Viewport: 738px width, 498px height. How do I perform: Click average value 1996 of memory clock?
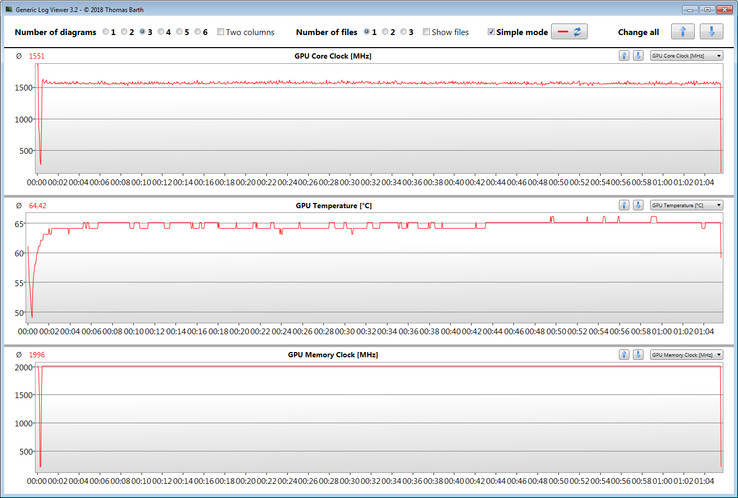point(37,355)
